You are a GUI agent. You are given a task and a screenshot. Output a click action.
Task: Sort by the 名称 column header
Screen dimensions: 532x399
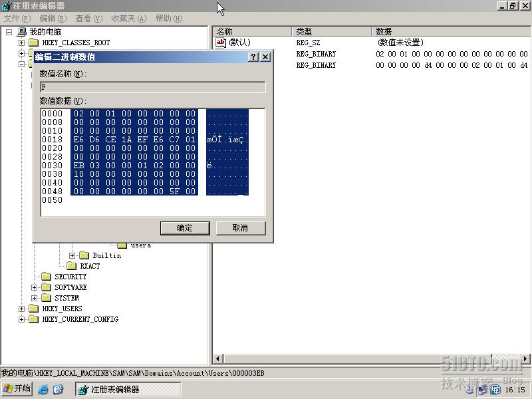click(252, 31)
